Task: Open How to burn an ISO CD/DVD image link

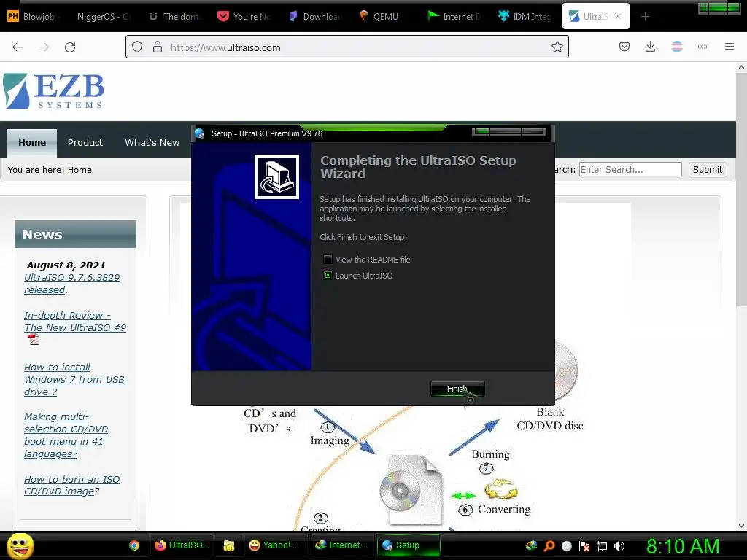Action: (x=71, y=485)
